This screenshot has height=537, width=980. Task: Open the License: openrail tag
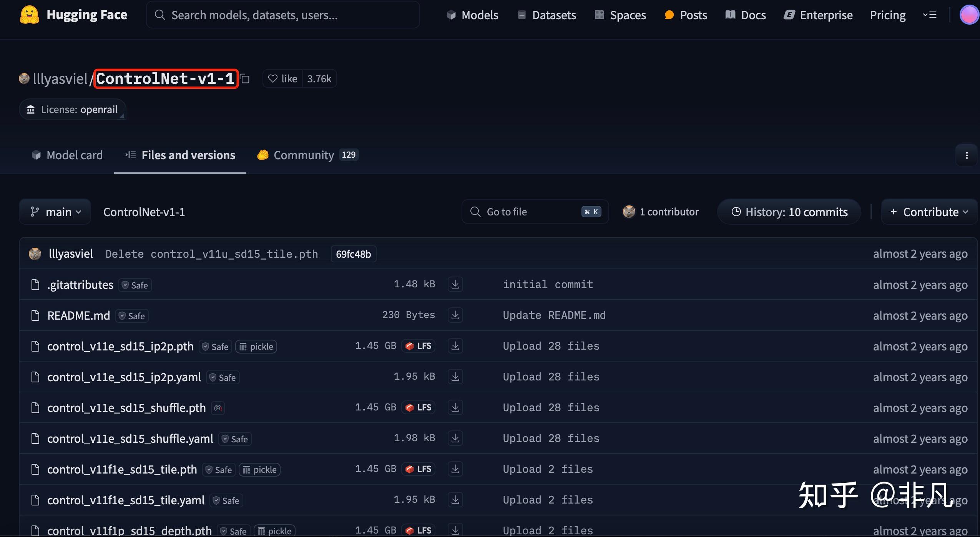(73, 110)
